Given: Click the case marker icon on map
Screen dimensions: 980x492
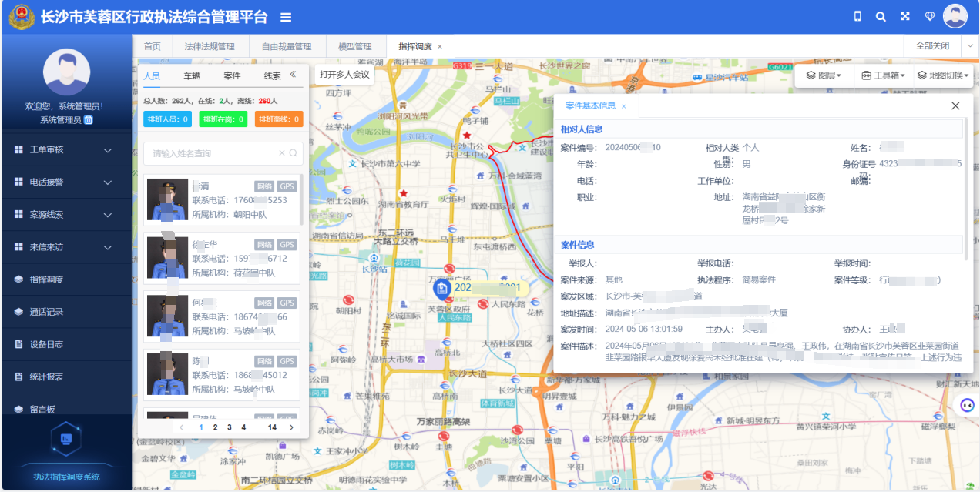Looking at the screenshot, I should [x=442, y=289].
